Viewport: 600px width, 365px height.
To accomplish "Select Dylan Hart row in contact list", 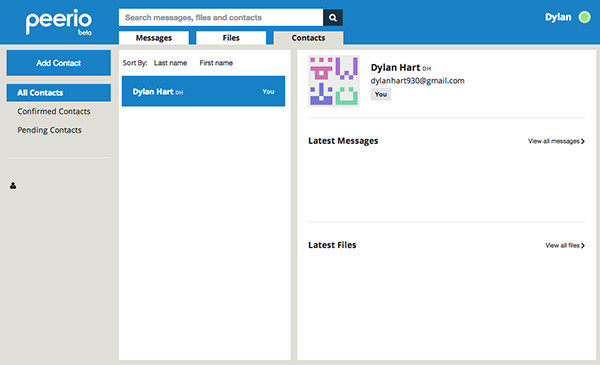I will click(x=203, y=91).
